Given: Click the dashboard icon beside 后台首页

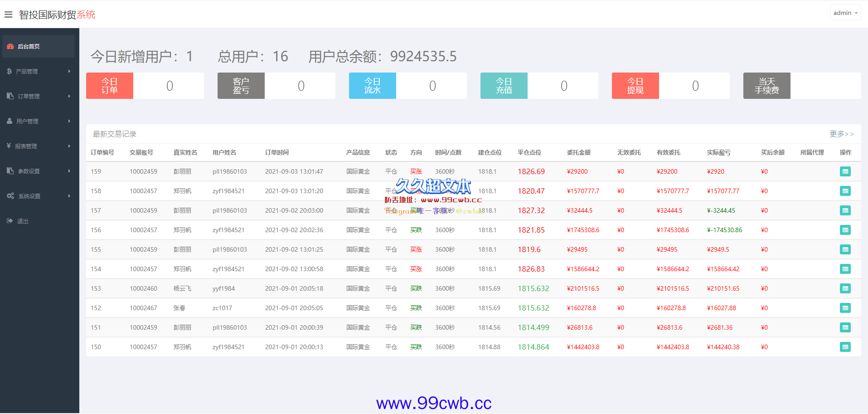Looking at the screenshot, I should point(10,46).
